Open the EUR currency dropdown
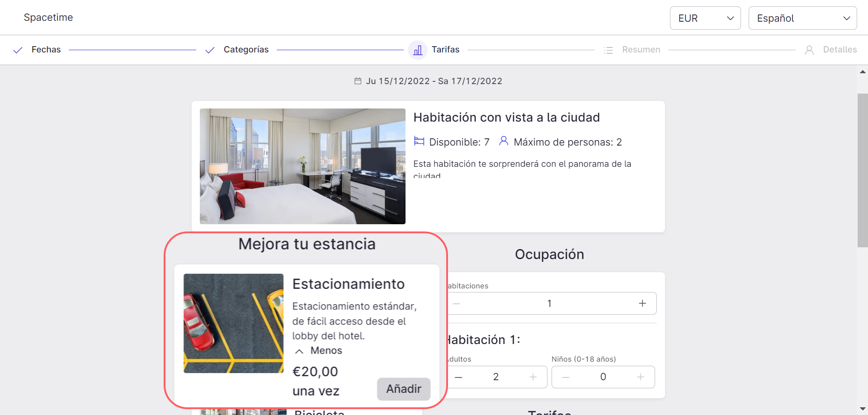This screenshot has width=868, height=415. tap(705, 18)
